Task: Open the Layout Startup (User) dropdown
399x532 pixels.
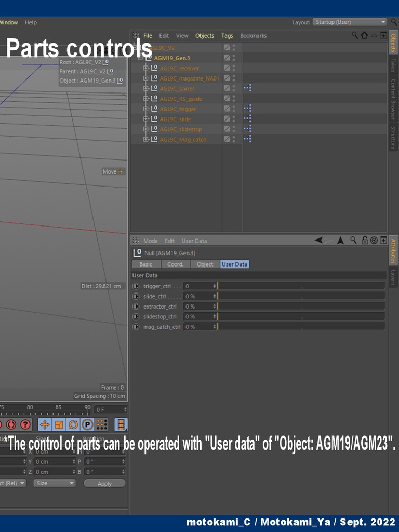Action: click(x=350, y=22)
